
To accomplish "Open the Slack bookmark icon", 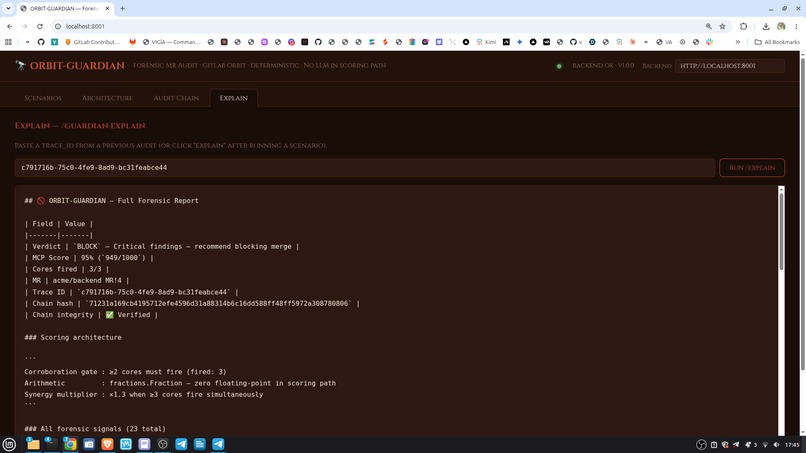I will point(709,42).
